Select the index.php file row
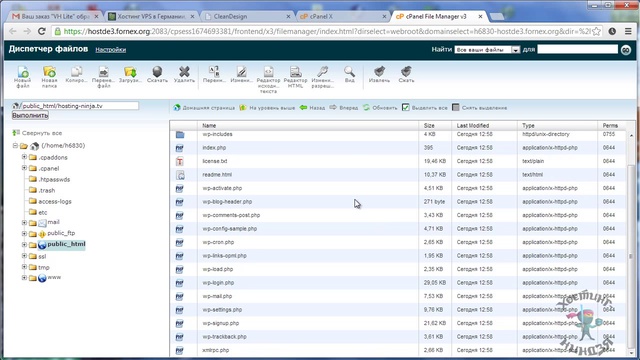Image resolution: width=640 pixels, height=360 pixels. click(x=398, y=148)
